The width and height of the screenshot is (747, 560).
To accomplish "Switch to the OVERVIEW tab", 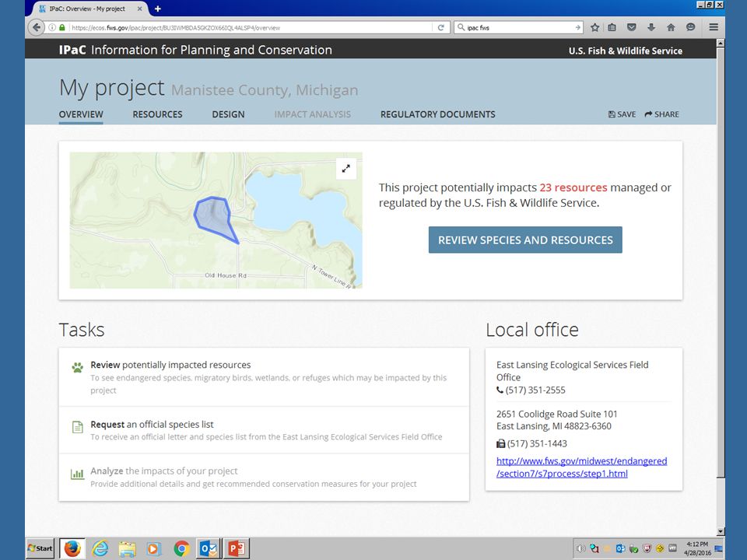I will pos(81,114).
